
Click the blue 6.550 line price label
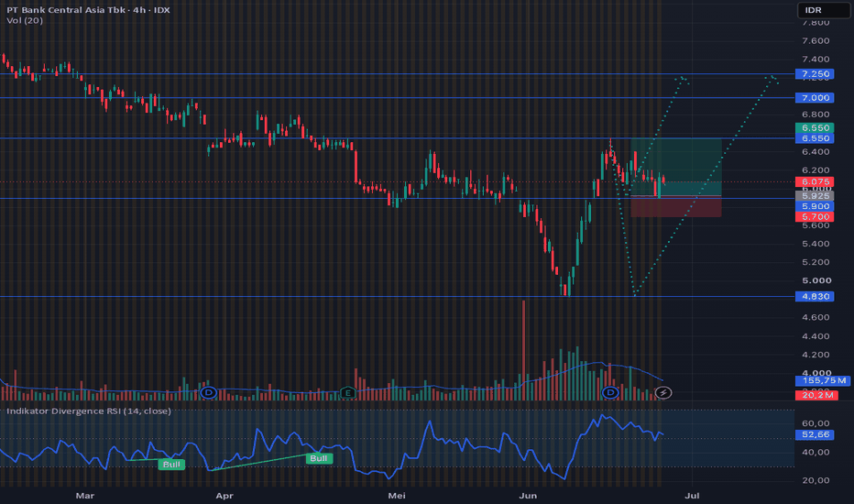click(815, 138)
